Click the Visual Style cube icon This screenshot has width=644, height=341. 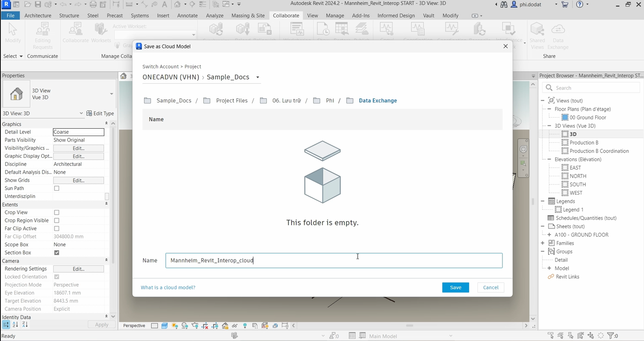point(165,326)
